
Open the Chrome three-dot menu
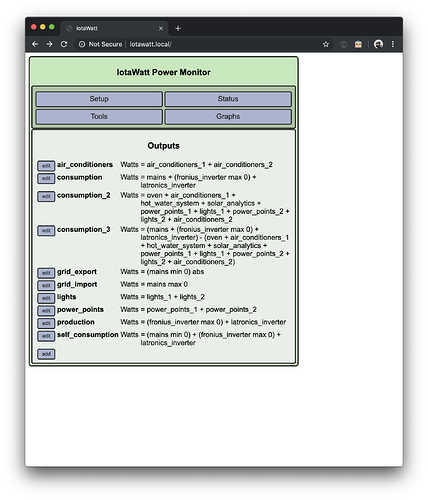pos(393,44)
